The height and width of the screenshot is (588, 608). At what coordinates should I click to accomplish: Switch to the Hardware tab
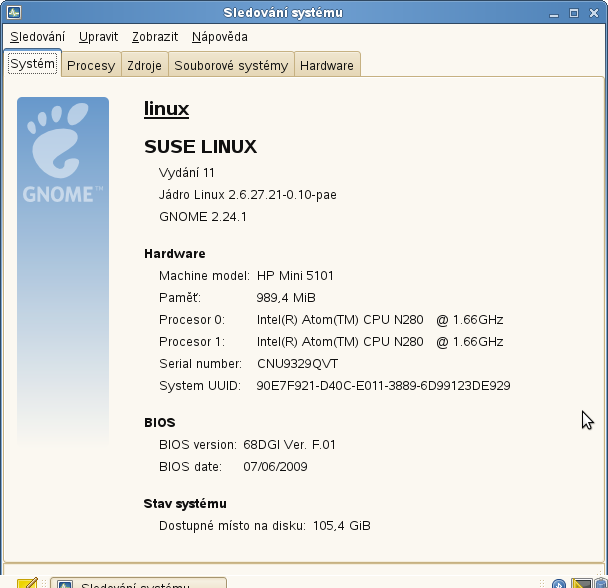pyautogui.click(x=327, y=66)
